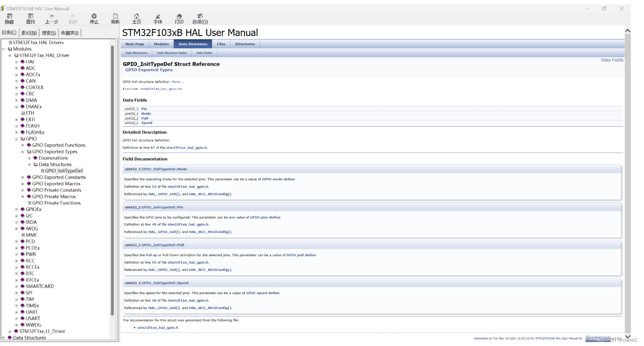Select the SMARTCARD tree item
The height and width of the screenshot is (346, 644).
coord(40,286)
